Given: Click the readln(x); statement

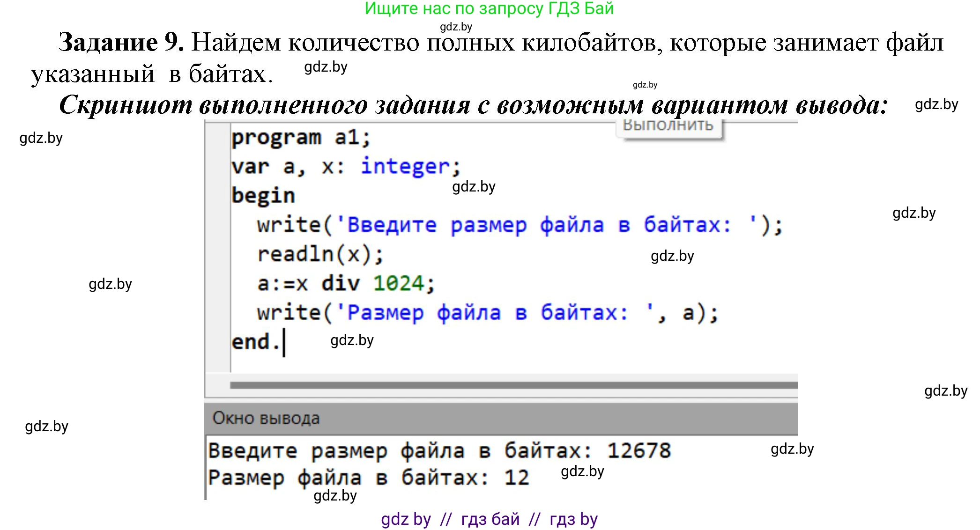Looking at the screenshot, I should coord(320,254).
